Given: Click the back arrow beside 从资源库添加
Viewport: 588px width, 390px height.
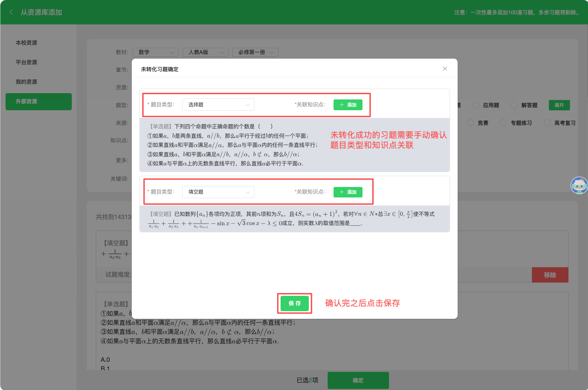Looking at the screenshot, I should [11, 12].
